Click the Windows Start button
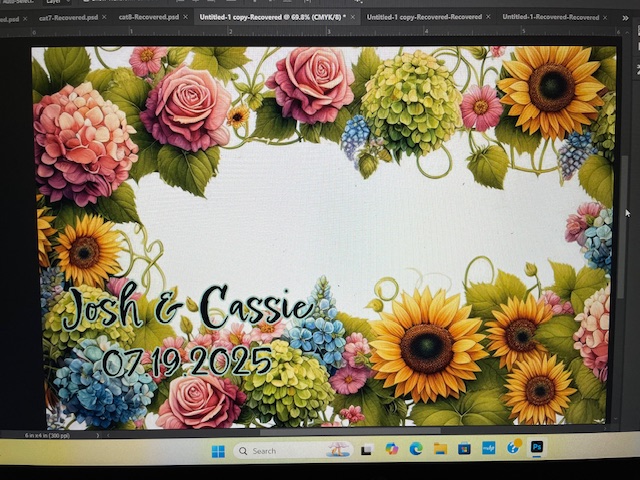The image size is (640, 480). point(218,451)
